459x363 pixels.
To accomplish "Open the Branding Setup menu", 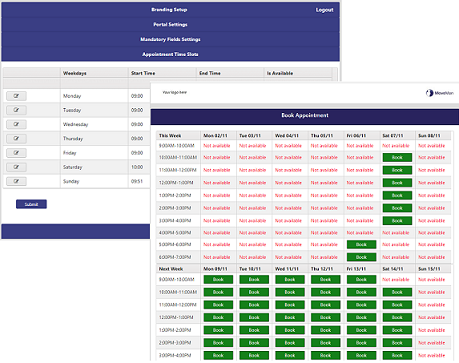I will pyautogui.click(x=169, y=10).
